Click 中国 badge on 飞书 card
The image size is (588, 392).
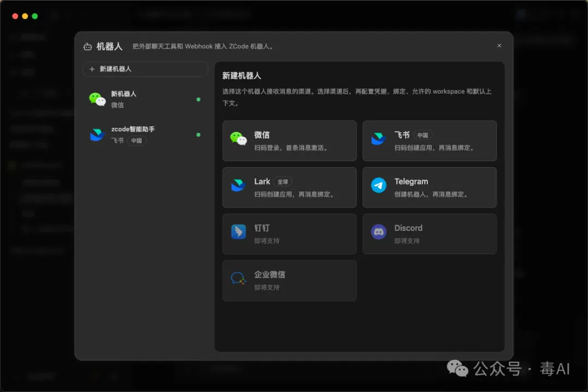click(x=422, y=135)
